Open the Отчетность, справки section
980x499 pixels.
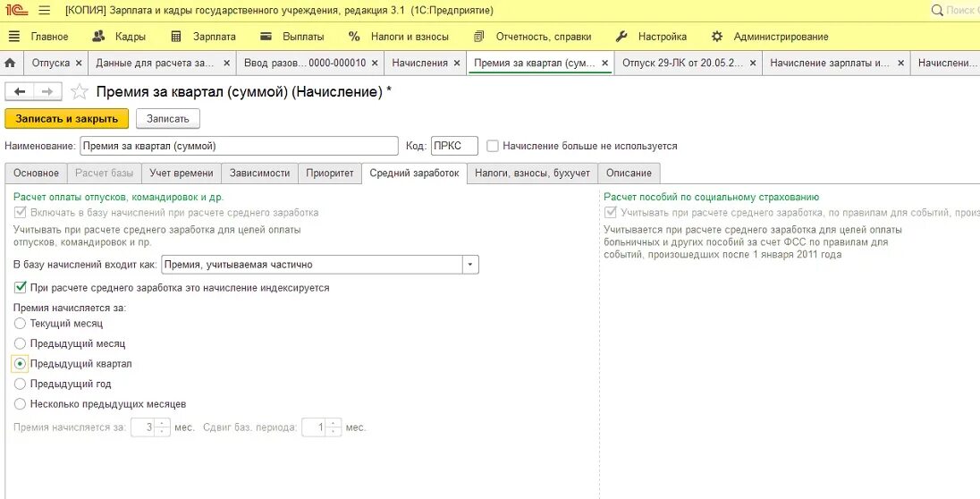pyautogui.click(x=532, y=37)
